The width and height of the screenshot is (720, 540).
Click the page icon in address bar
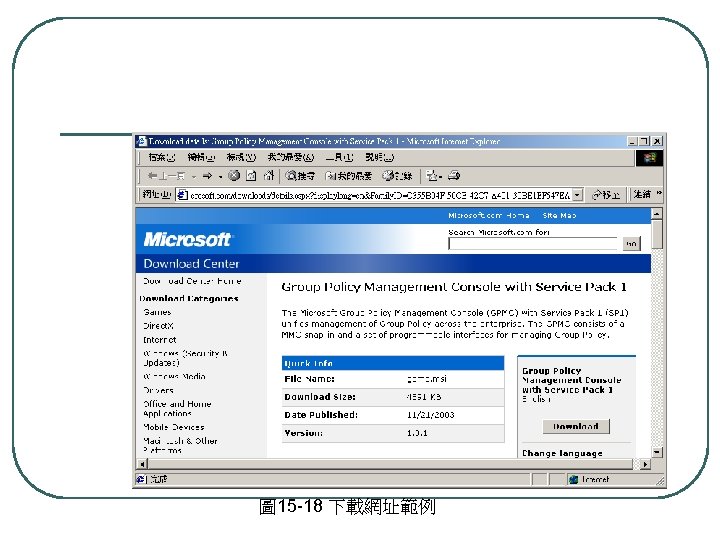pos(182,195)
